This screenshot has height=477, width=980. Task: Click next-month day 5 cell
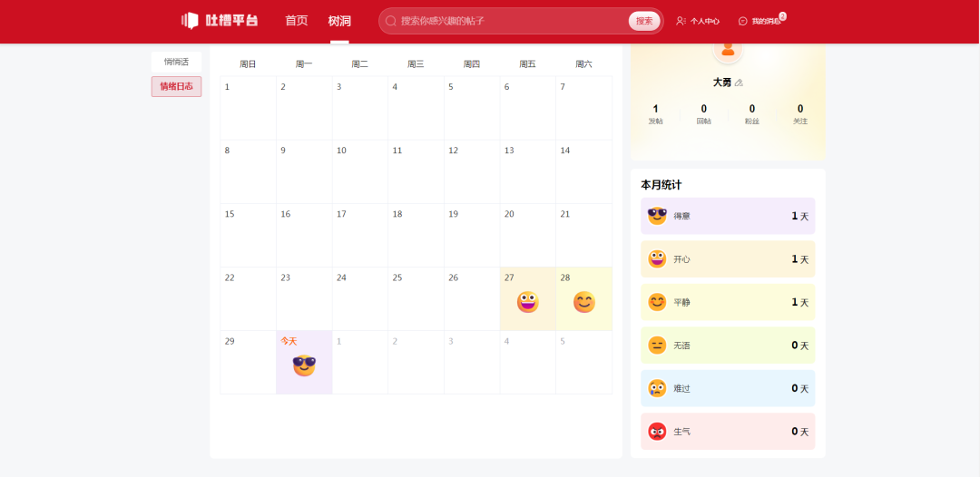click(583, 363)
